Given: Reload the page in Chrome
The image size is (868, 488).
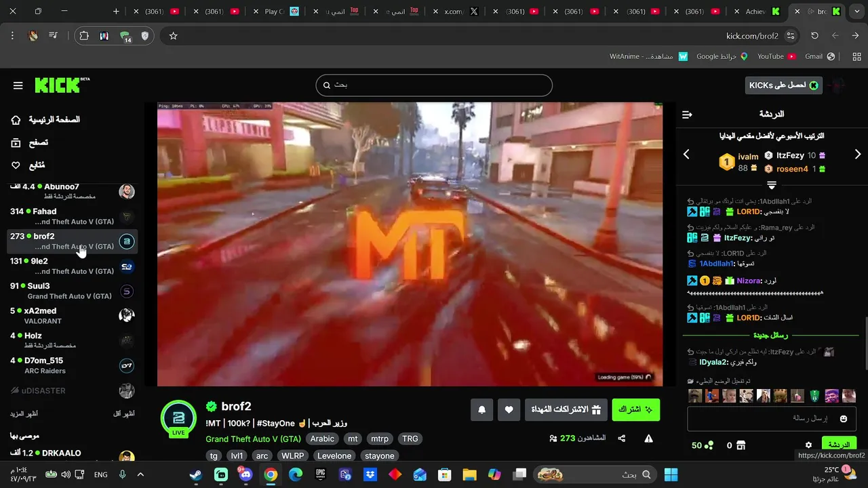Looking at the screenshot, I should 814,36.
